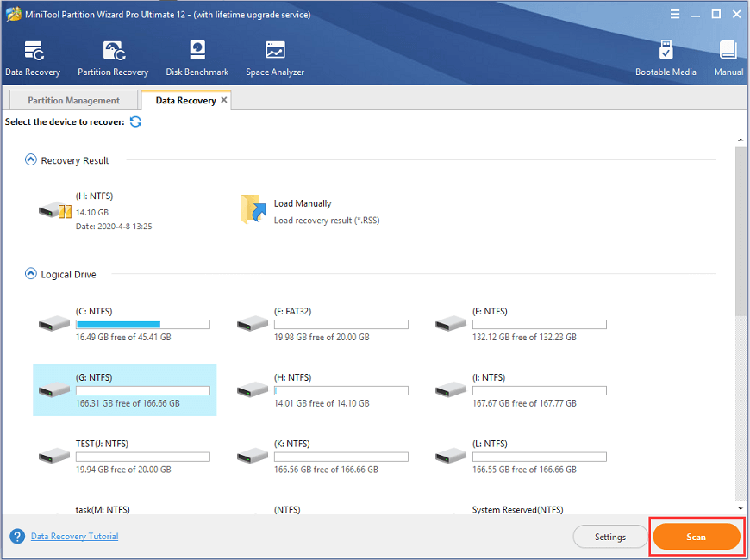Screen dimensions: 750x560
Task: Open the Disk Benchmark tool
Action: (x=197, y=59)
